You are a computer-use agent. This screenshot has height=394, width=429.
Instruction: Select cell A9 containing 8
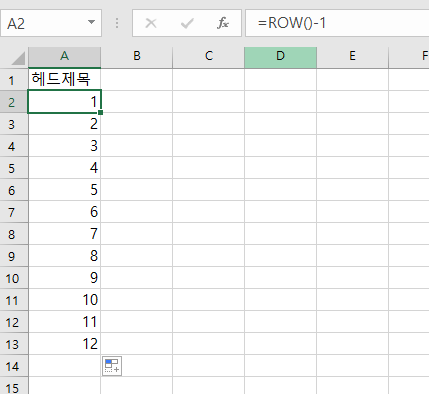point(64,256)
